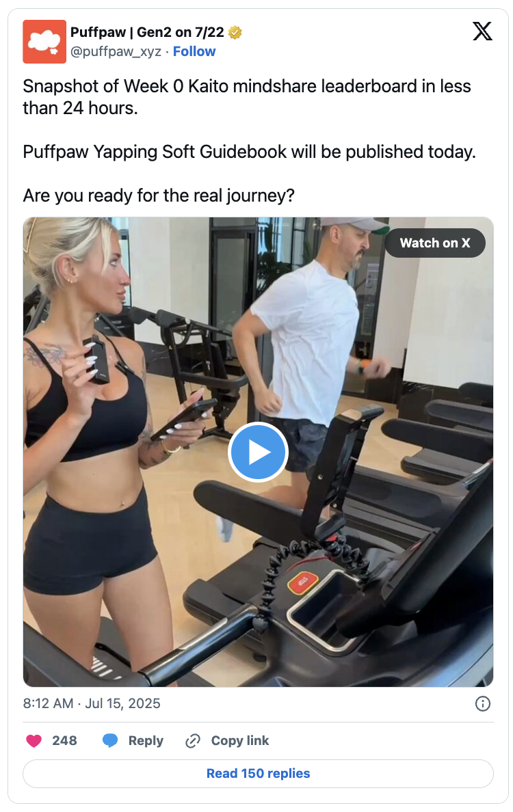Click the tweet text about Kaito leaderboard
Viewport: 513px width, 812px height.
(x=247, y=97)
